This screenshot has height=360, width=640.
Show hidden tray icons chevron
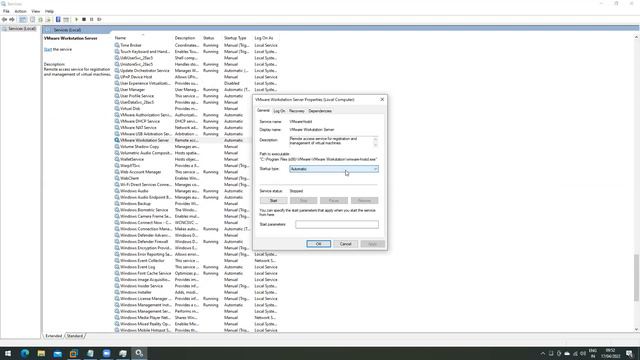pos(543,353)
